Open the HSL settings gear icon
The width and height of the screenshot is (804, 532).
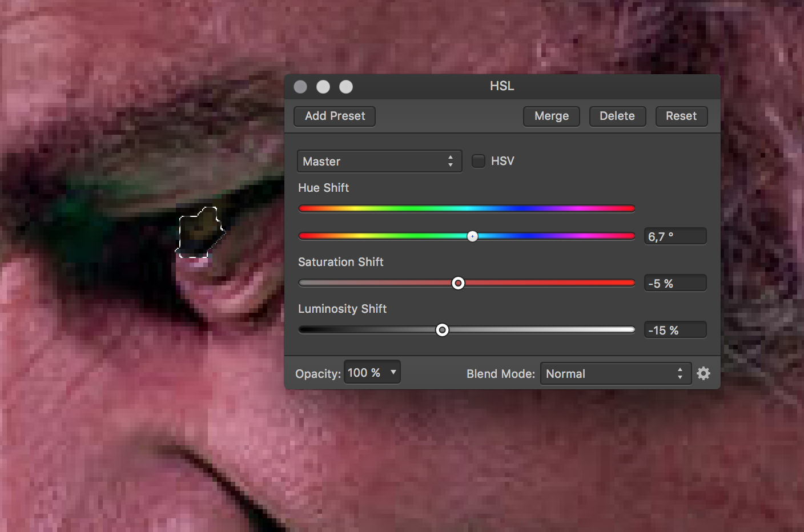703,373
